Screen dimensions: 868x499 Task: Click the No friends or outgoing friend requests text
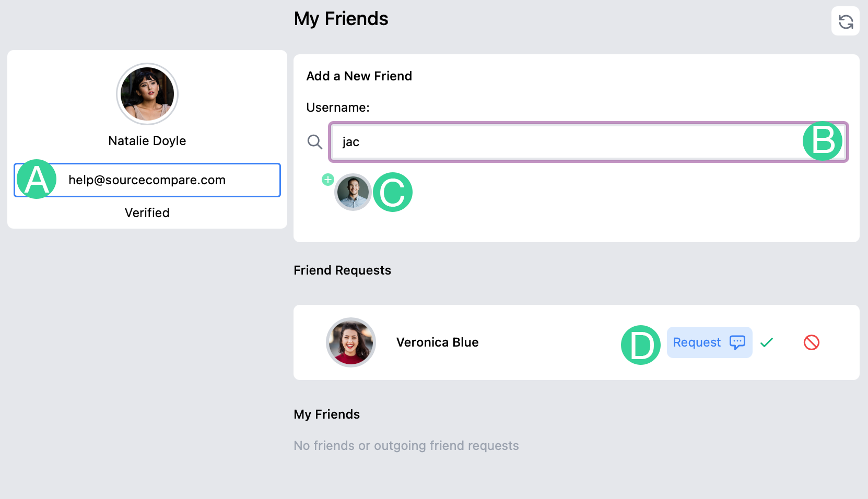[406, 446]
